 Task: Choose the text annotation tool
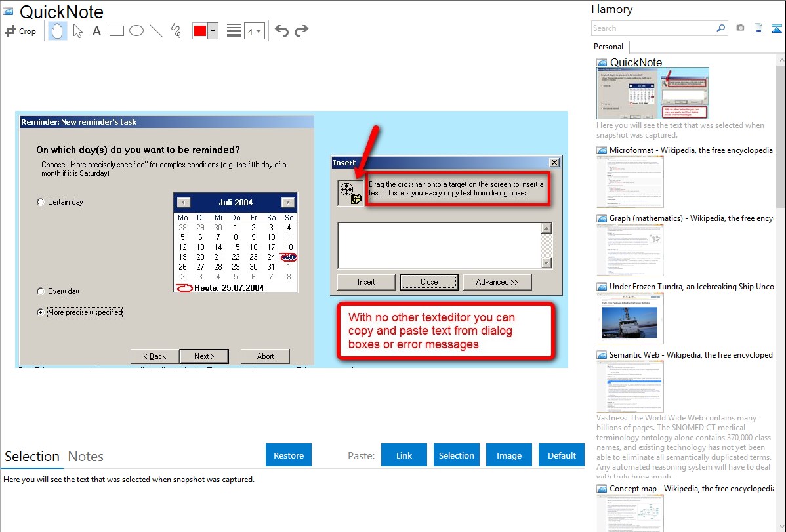pos(96,31)
